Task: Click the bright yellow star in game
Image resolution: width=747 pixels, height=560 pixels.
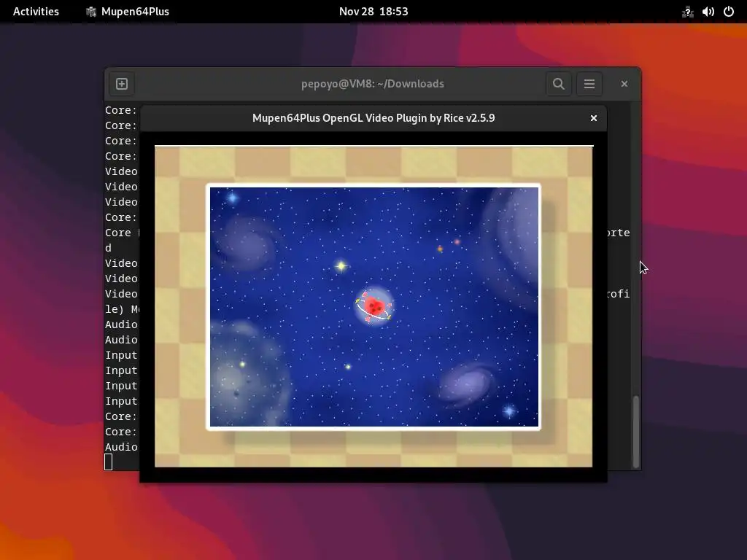Action: click(x=341, y=266)
